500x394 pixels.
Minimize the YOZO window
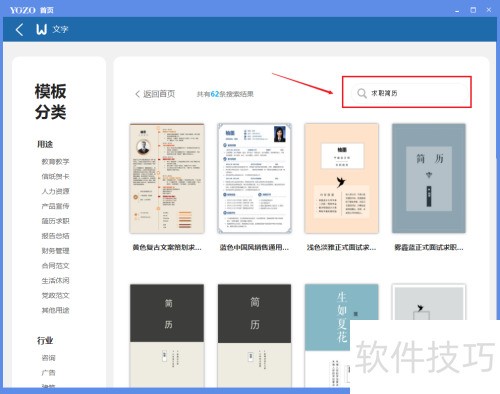click(x=457, y=10)
